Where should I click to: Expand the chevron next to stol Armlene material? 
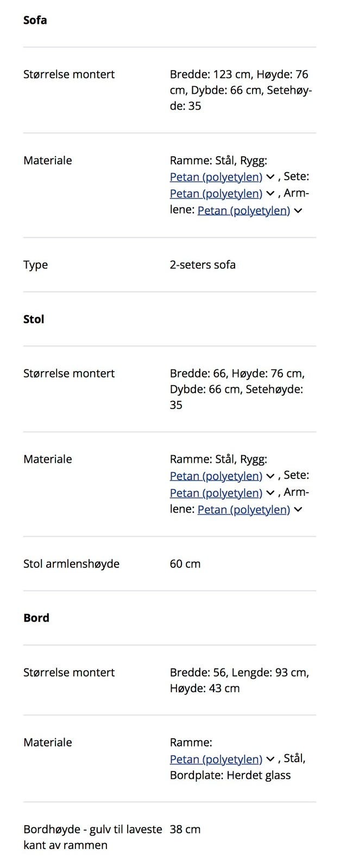pyautogui.click(x=298, y=509)
